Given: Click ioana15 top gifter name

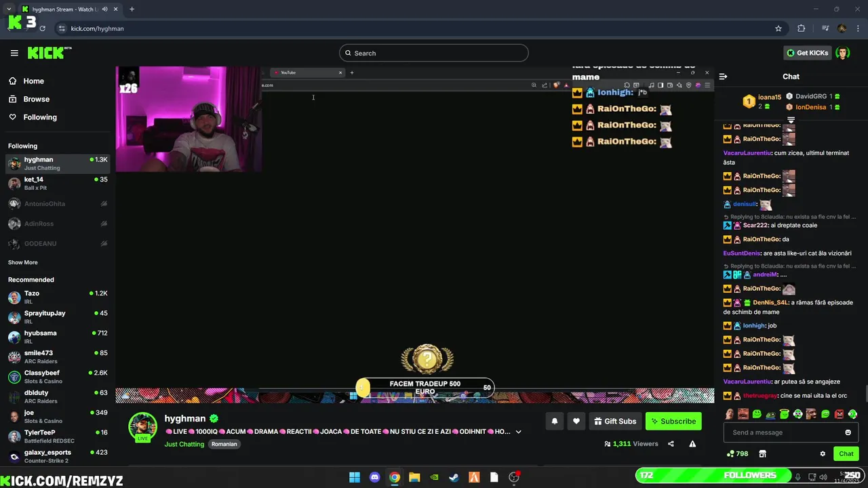Looking at the screenshot, I should click(770, 98).
